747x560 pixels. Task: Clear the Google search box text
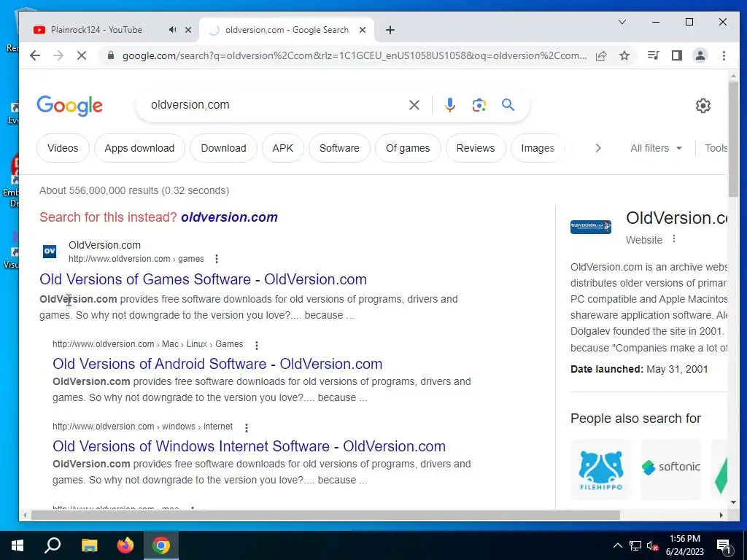point(414,105)
